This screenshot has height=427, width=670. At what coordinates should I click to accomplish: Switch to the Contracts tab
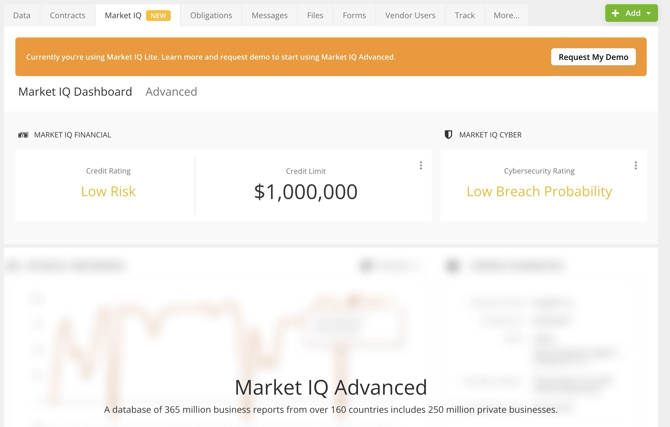pyautogui.click(x=68, y=15)
